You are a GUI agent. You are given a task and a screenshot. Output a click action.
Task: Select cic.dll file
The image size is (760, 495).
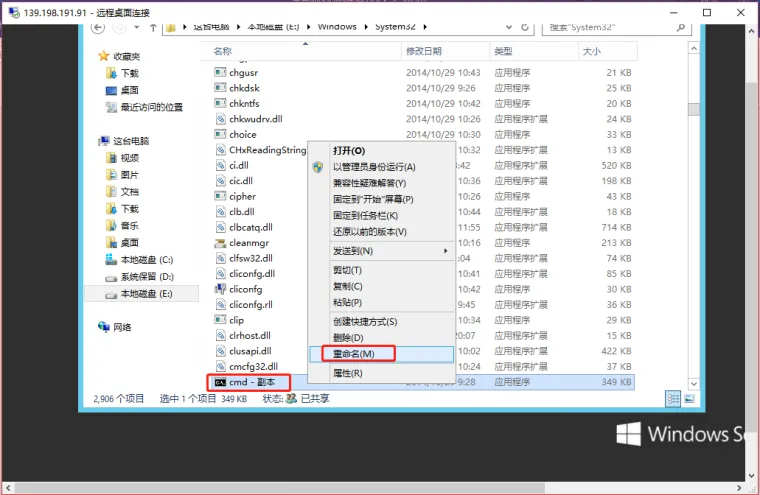[234, 181]
